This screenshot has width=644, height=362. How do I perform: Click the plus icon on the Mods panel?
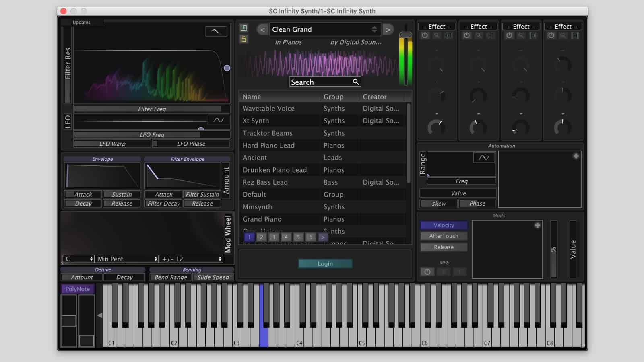pyautogui.click(x=537, y=226)
